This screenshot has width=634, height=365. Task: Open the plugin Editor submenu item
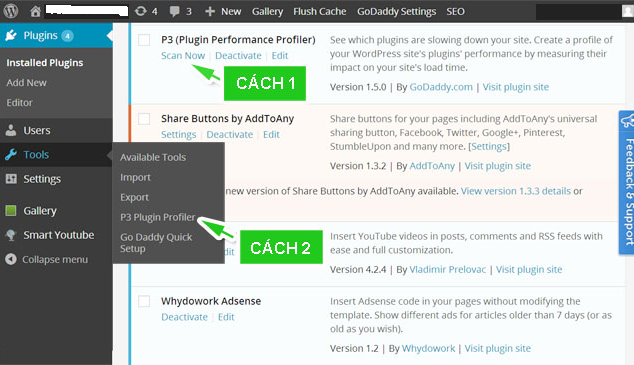point(19,102)
